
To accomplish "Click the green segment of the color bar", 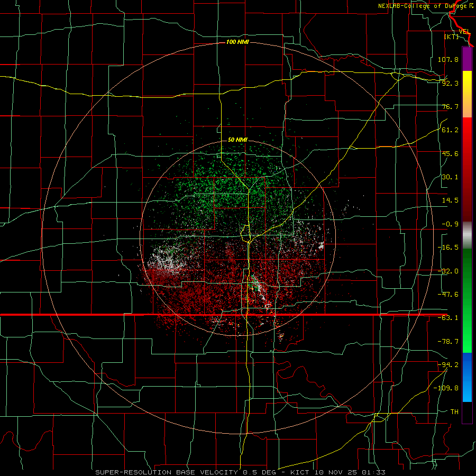I will tap(467, 300).
